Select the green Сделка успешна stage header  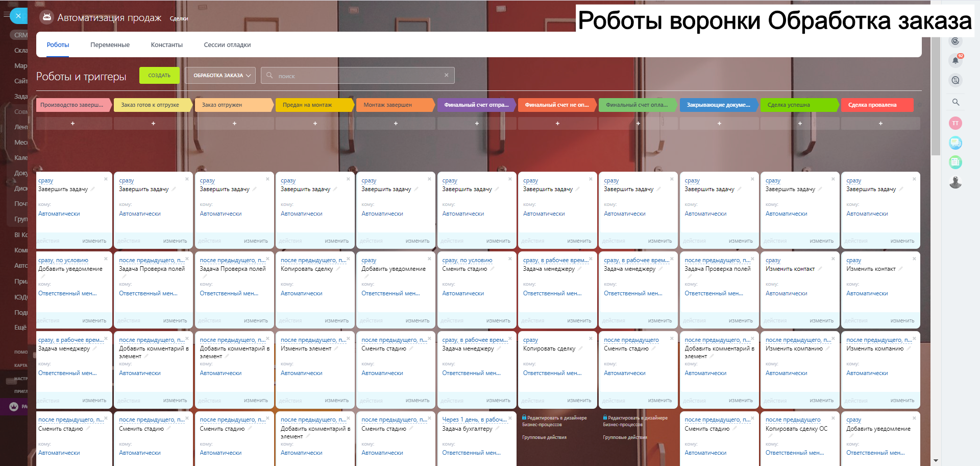click(x=800, y=105)
